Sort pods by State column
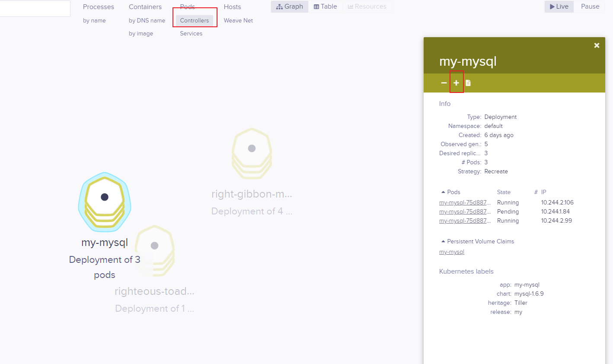Image resolution: width=613 pixels, height=364 pixels. pyautogui.click(x=504, y=192)
